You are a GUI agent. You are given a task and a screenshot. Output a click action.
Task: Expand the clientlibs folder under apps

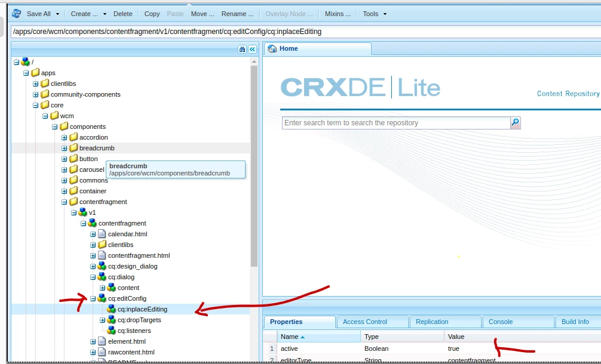[36, 84]
